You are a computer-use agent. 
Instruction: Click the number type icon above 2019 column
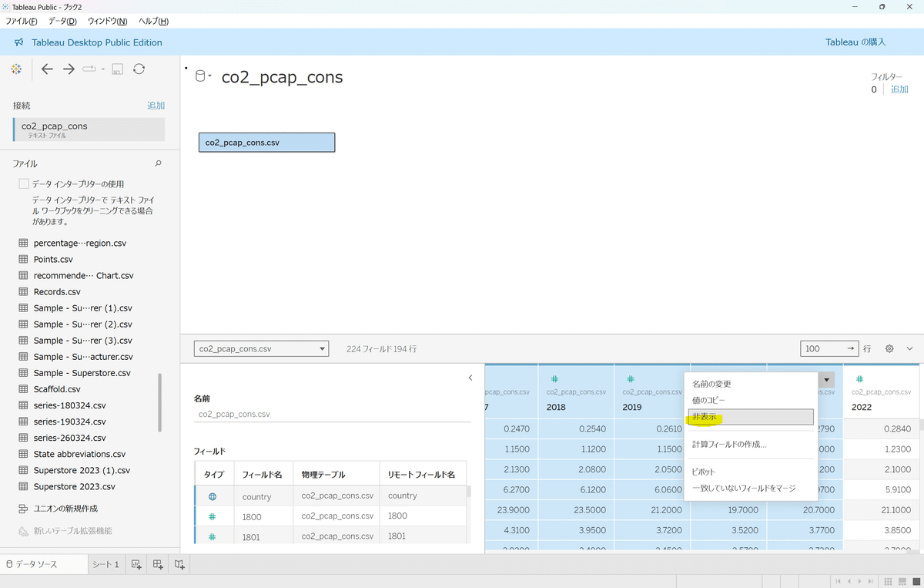coord(630,379)
